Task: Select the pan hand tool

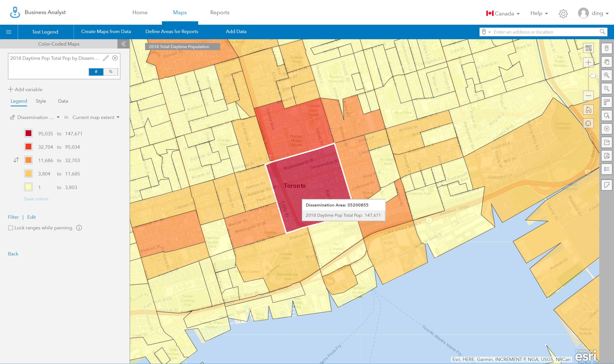Action: (607, 62)
